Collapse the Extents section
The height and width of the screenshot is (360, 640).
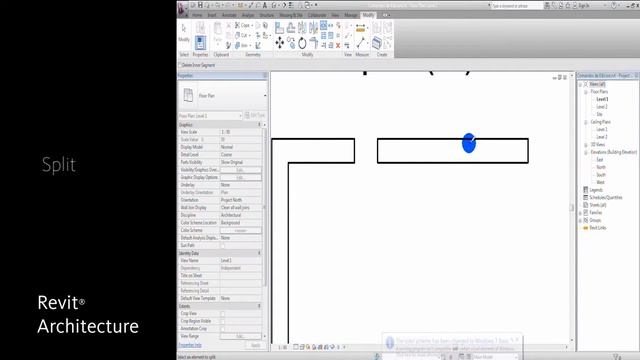coord(259,306)
